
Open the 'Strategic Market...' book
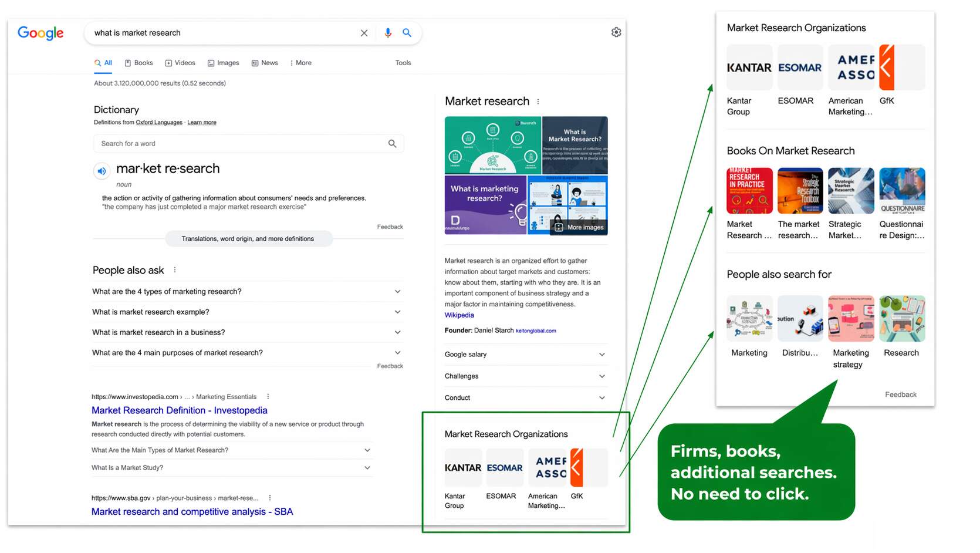(x=851, y=204)
